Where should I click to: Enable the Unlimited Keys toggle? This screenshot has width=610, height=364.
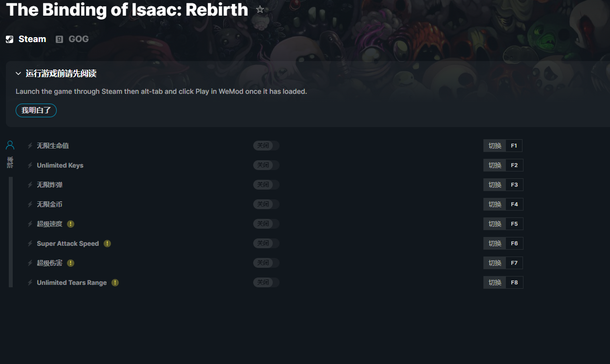pos(266,165)
